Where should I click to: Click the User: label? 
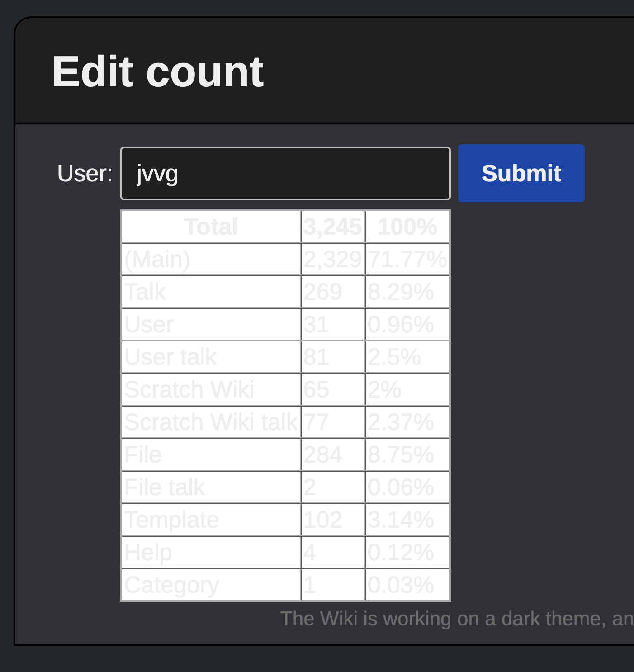[85, 173]
